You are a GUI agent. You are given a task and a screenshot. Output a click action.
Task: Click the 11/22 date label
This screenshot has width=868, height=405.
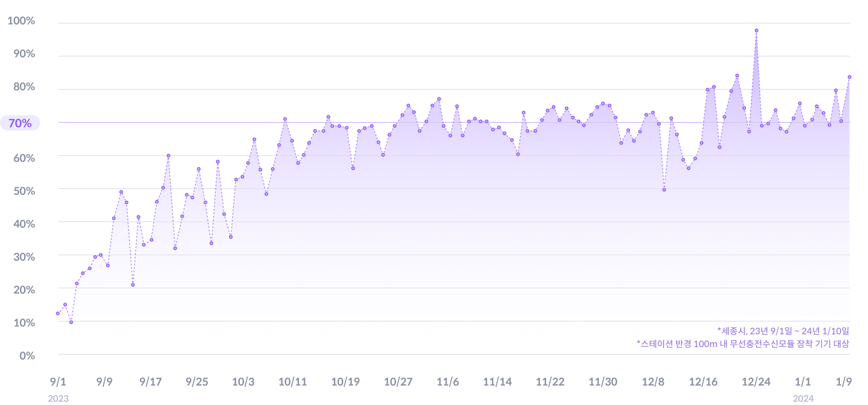(550, 382)
